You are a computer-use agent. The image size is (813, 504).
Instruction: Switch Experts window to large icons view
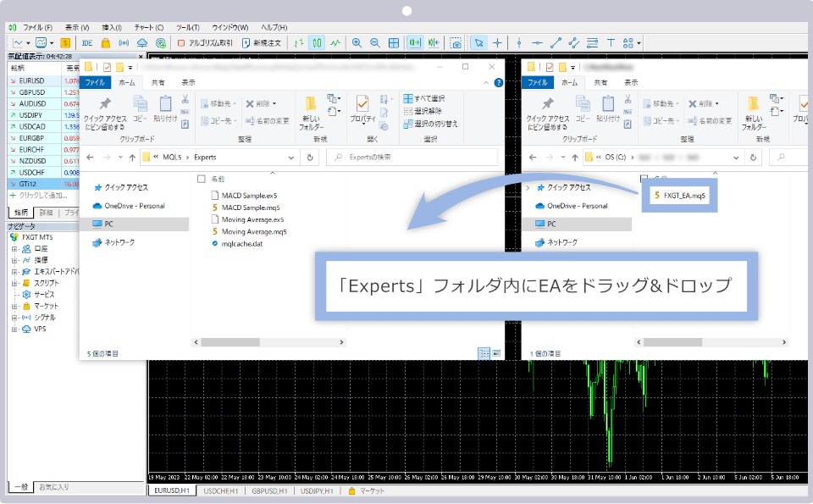click(496, 353)
